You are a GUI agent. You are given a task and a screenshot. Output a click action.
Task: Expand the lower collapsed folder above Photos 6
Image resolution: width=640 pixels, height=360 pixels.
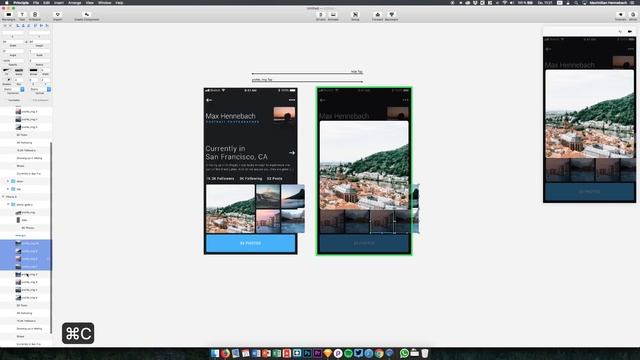tap(8, 189)
